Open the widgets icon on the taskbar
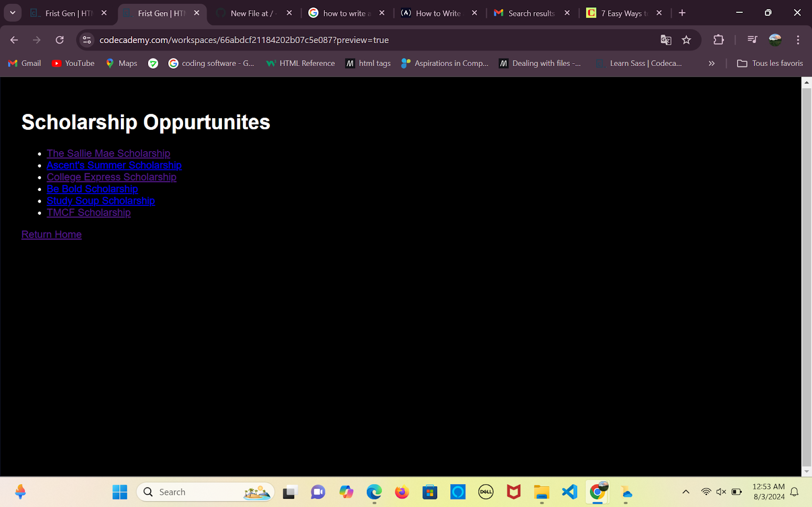This screenshot has height=507, width=812. (20, 492)
